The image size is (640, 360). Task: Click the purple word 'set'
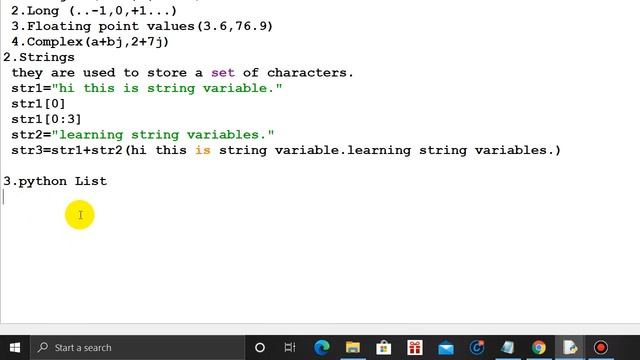(223, 73)
